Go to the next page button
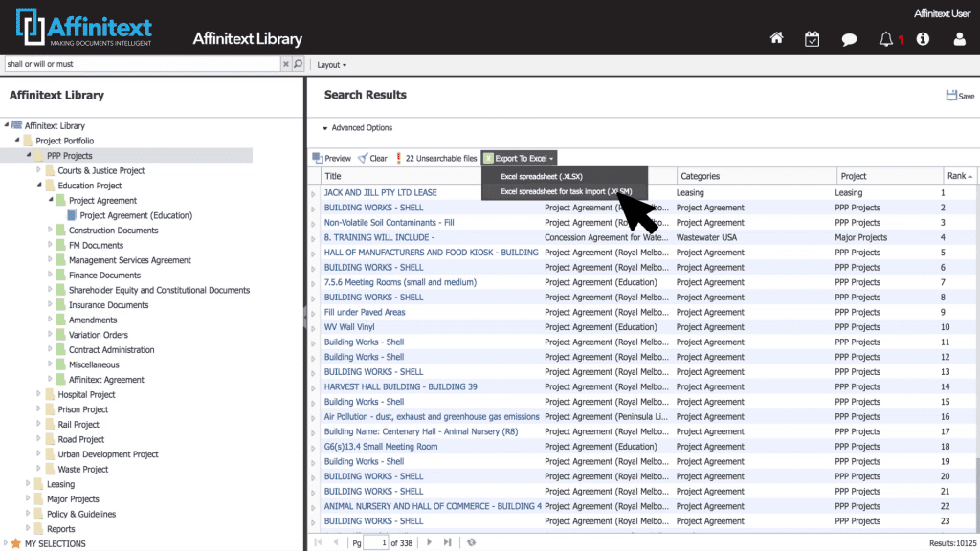 pyautogui.click(x=429, y=542)
